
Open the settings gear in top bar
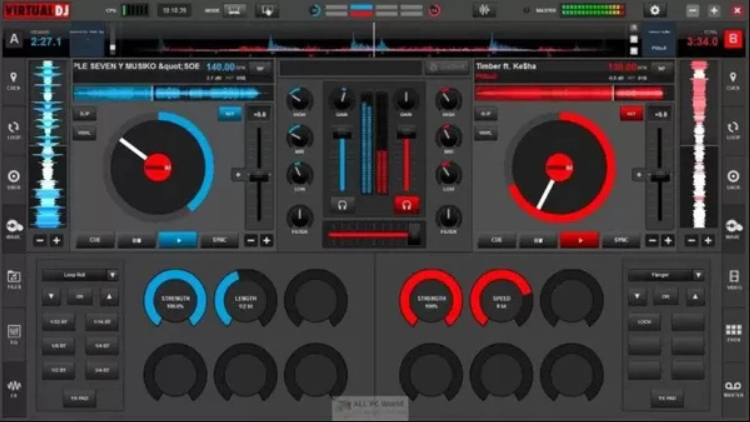tap(656, 10)
